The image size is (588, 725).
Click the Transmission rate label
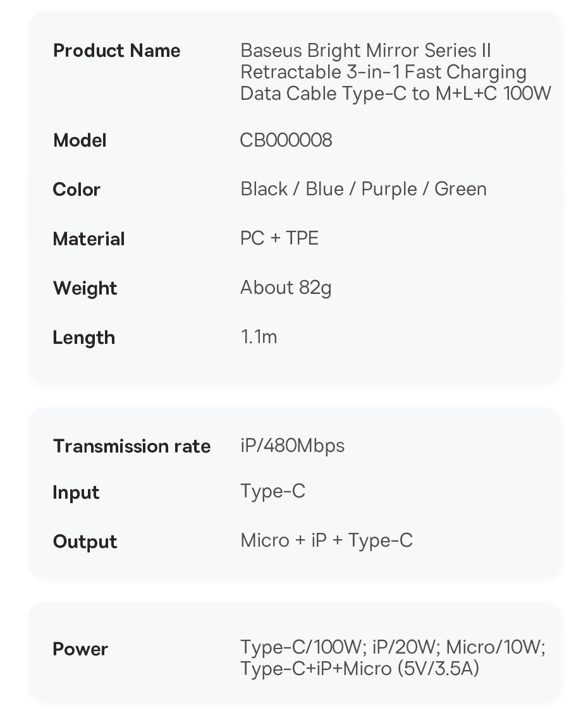pos(132,446)
